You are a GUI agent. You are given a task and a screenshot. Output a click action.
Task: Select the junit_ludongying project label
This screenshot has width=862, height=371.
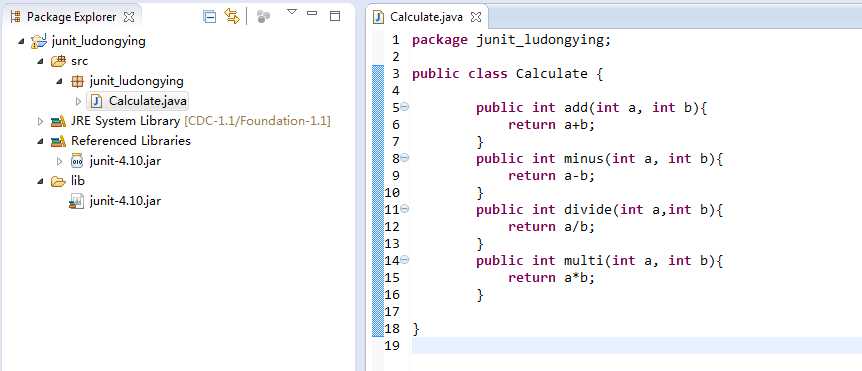[98, 41]
